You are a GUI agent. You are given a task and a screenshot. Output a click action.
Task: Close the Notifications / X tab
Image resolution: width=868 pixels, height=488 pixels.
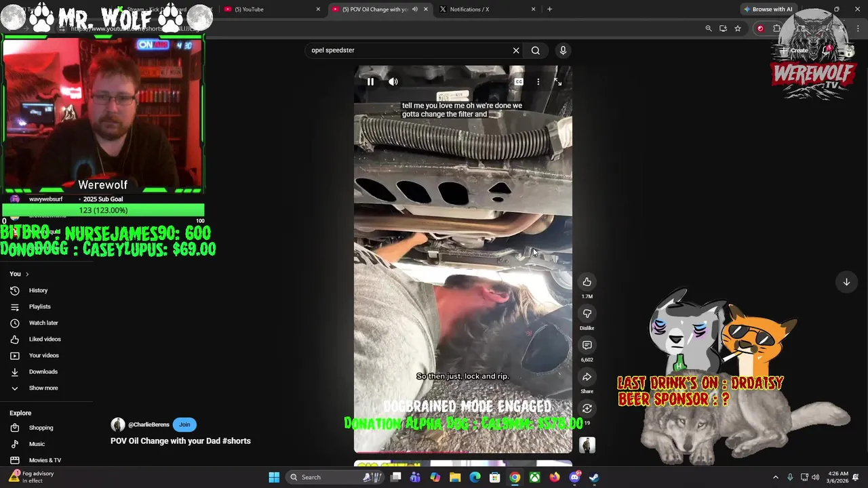pyautogui.click(x=533, y=9)
